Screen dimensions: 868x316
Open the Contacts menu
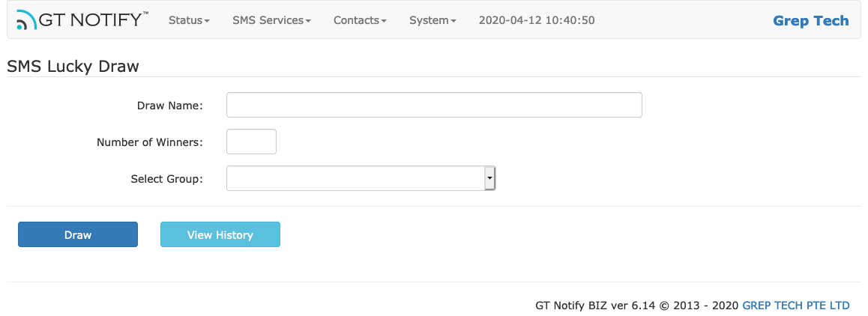tap(360, 20)
